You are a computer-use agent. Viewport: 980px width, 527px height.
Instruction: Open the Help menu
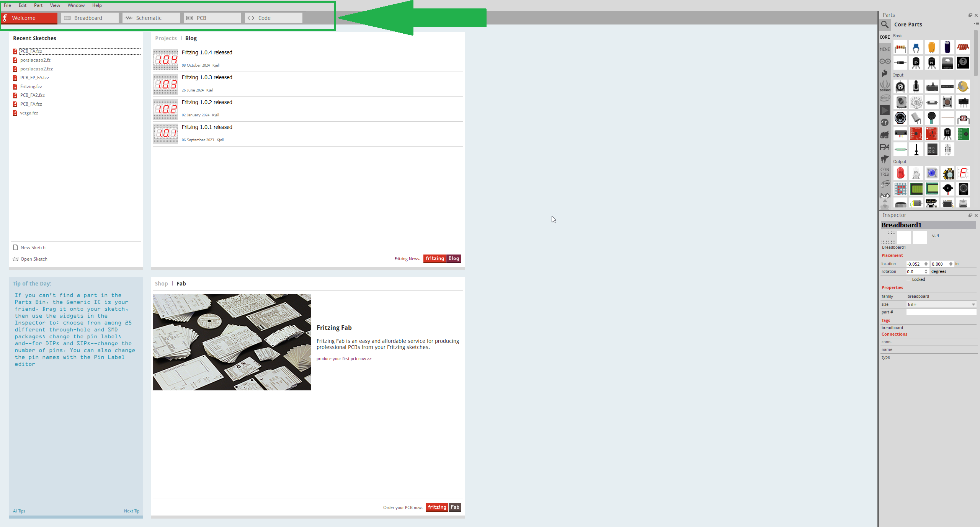pos(97,5)
